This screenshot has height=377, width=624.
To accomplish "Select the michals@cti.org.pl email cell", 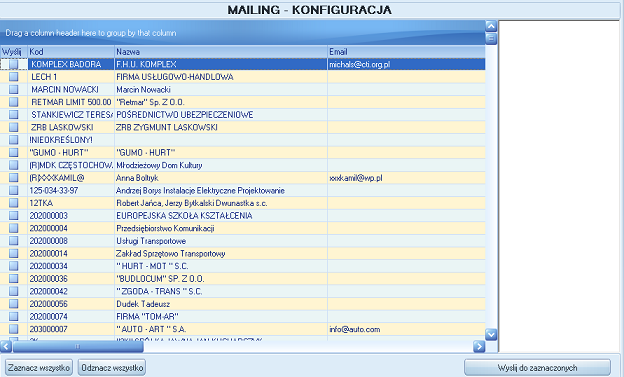I will (x=406, y=64).
